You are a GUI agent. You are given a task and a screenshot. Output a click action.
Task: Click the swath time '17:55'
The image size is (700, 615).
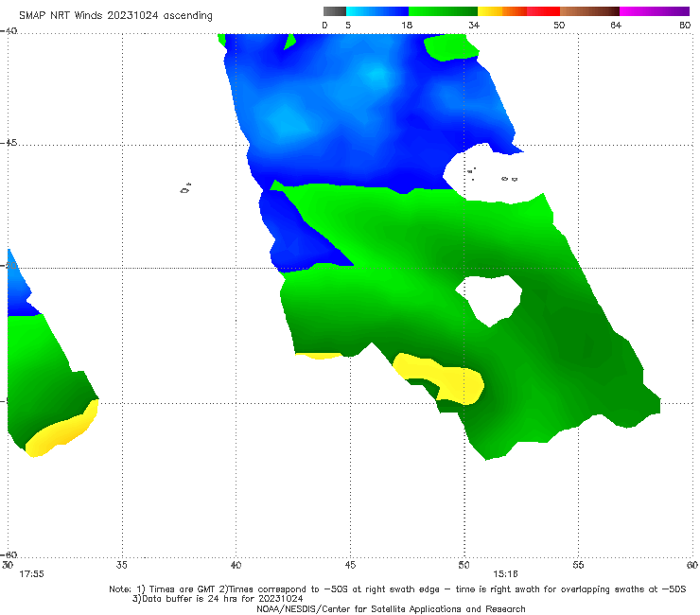click(31, 574)
